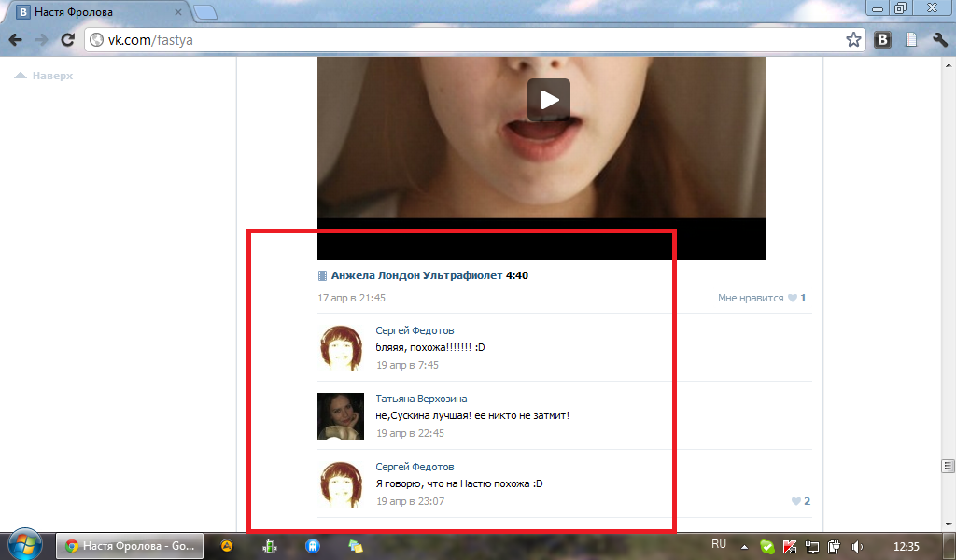The width and height of the screenshot is (956, 560).
Task: Open Сергей Федотов profile from the last comment
Action: [x=415, y=467]
